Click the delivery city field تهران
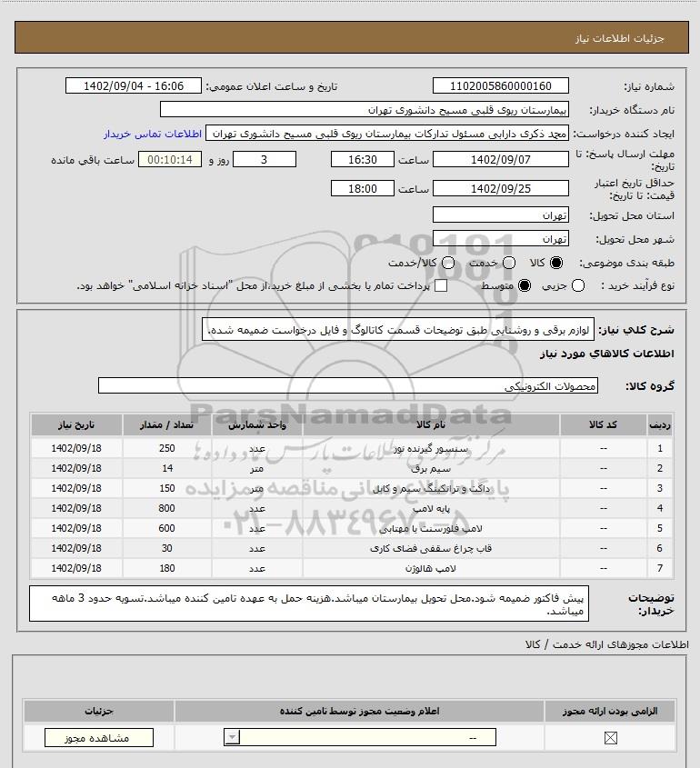The height and width of the screenshot is (768, 700). 501,238
